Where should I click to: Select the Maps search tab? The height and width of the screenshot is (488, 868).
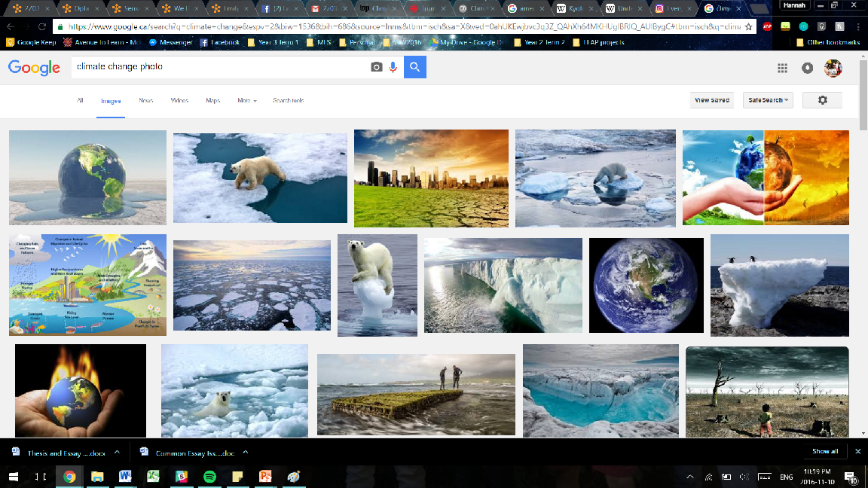(x=212, y=100)
